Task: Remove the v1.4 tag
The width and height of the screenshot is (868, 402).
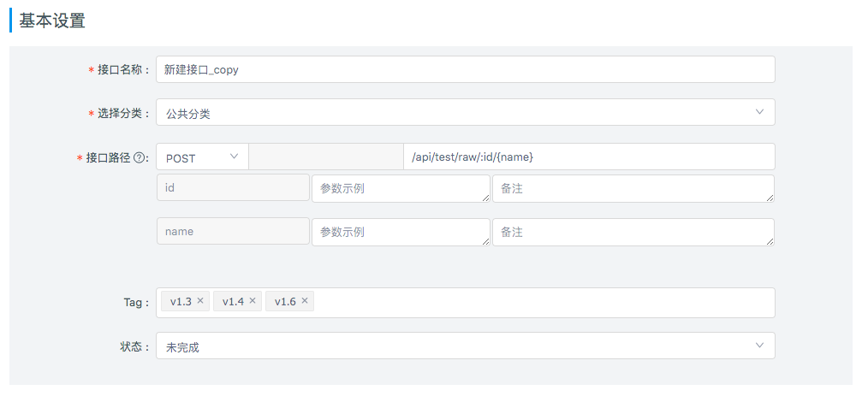Action: 253,301
